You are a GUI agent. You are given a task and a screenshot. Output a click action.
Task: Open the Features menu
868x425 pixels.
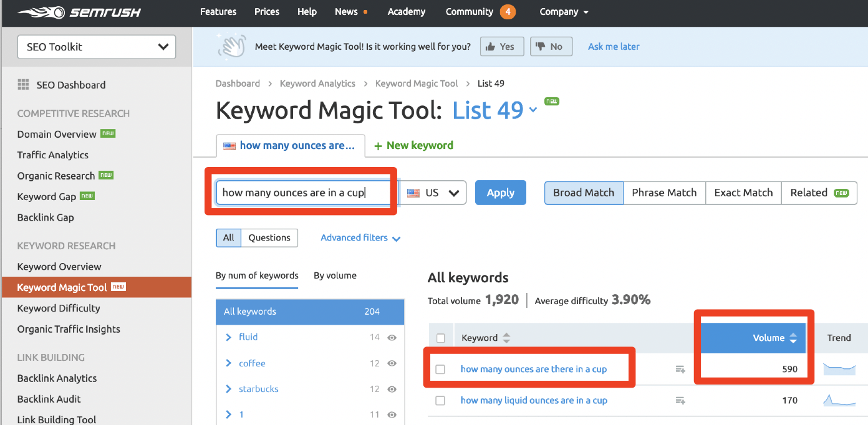click(x=219, y=12)
